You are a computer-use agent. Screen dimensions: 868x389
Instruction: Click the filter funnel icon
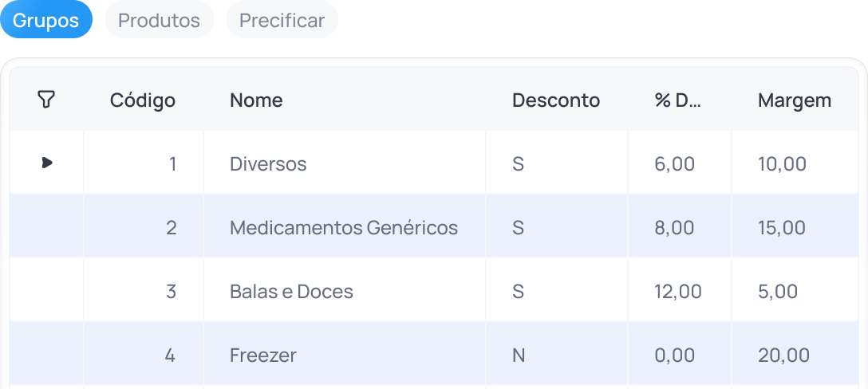click(x=46, y=100)
